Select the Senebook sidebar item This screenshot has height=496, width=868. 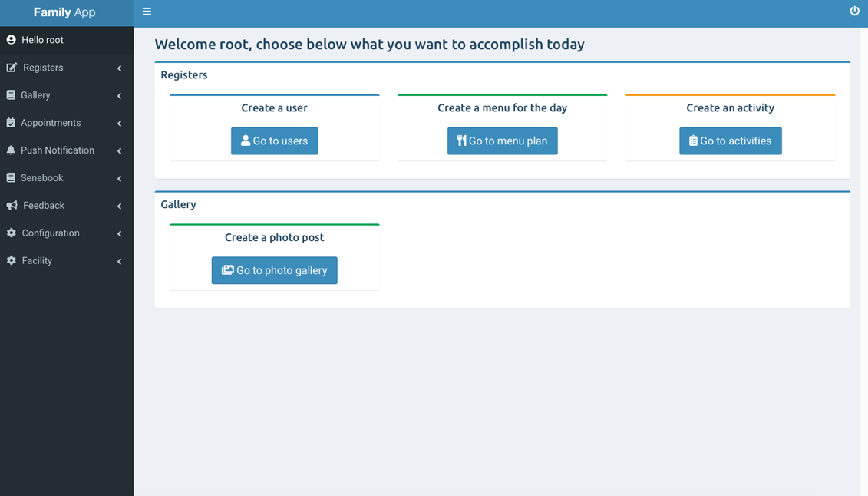[x=42, y=178]
